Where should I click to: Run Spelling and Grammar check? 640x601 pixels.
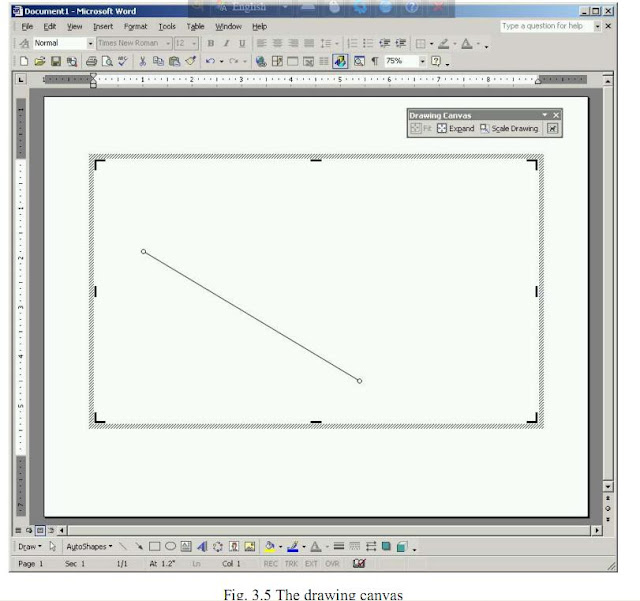point(122,61)
